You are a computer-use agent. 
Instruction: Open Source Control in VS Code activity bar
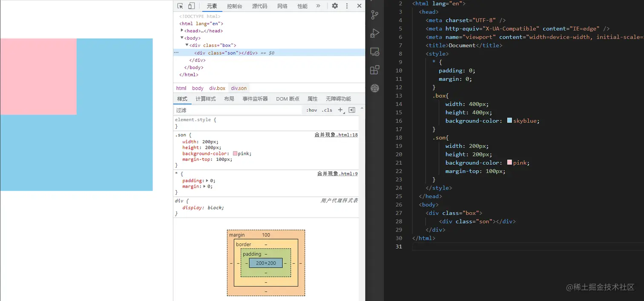pos(375,15)
